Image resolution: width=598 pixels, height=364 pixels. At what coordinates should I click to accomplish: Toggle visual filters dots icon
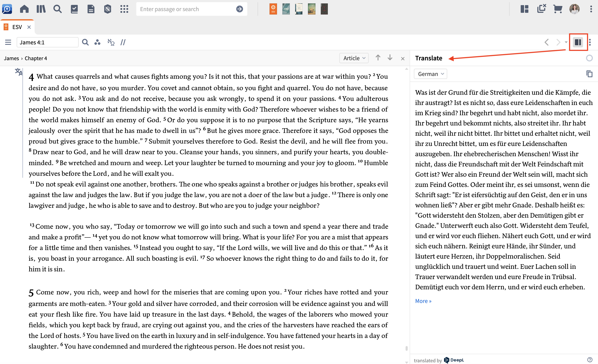(x=97, y=42)
